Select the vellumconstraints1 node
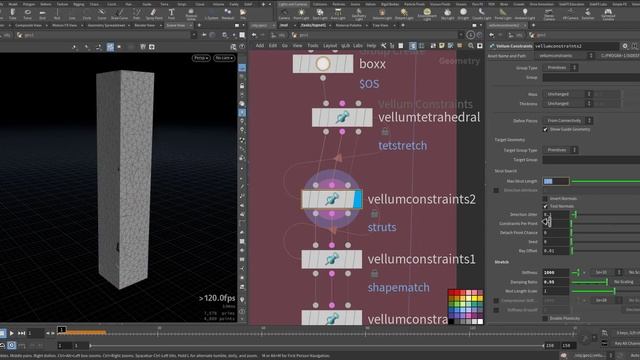 tap(331, 259)
